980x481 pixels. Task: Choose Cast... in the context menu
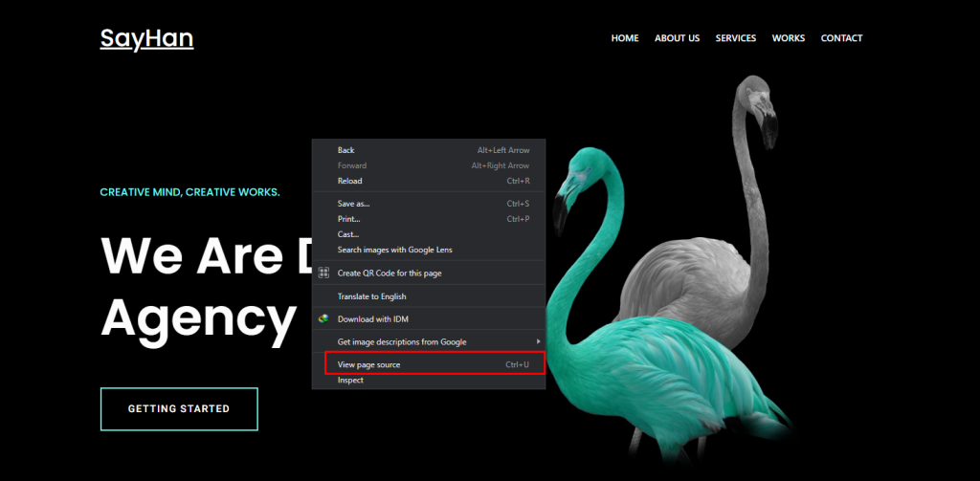click(429, 234)
